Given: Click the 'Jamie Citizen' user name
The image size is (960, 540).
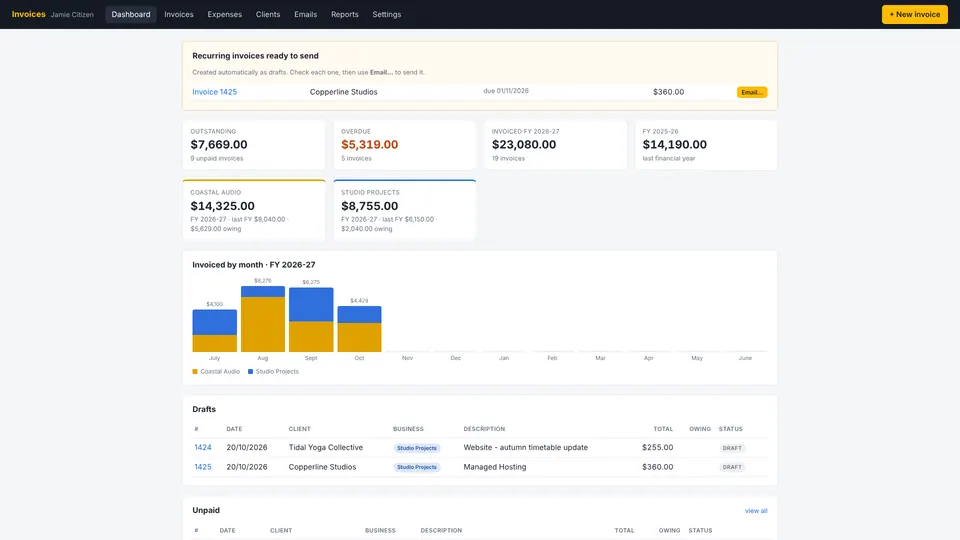Looking at the screenshot, I should [72, 15].
